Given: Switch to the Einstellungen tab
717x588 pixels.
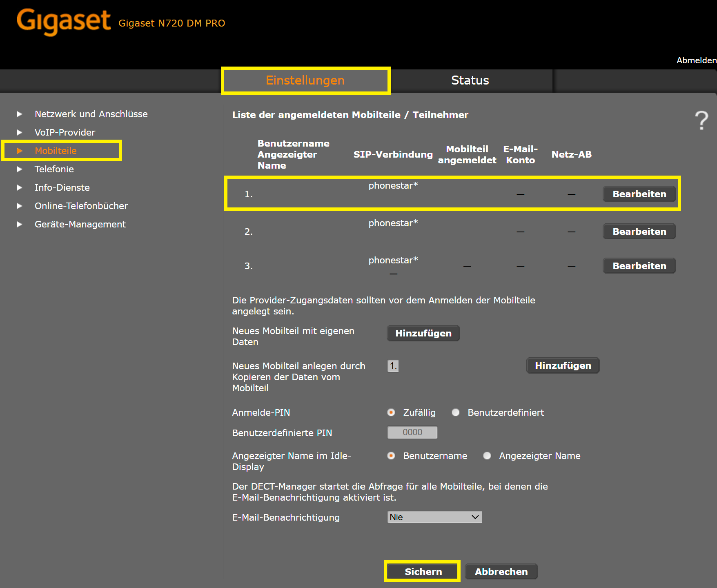Looking at the screenshot, I should pos(305,80).
